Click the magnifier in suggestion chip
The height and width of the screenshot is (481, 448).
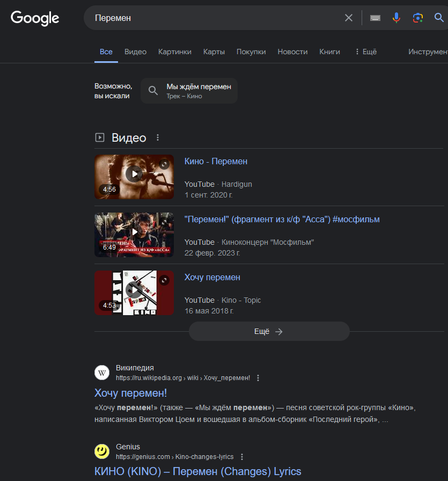click(x=153, y=91)
